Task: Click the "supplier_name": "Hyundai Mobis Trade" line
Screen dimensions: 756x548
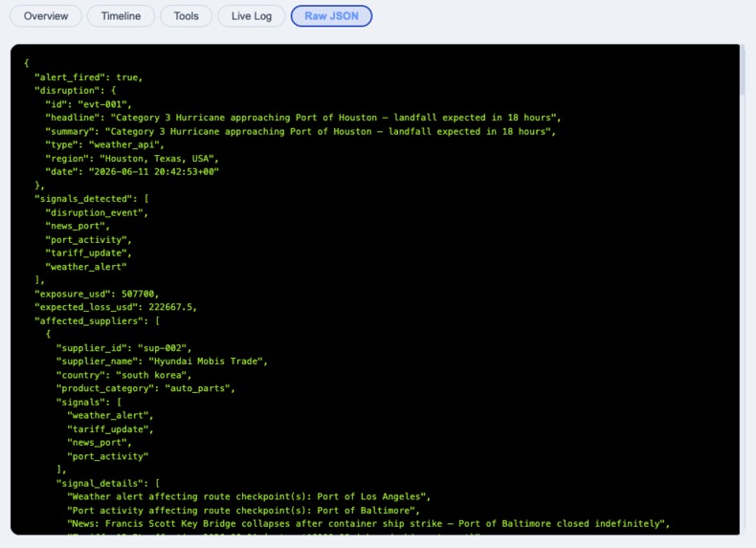Action: [x=162, y=361]
